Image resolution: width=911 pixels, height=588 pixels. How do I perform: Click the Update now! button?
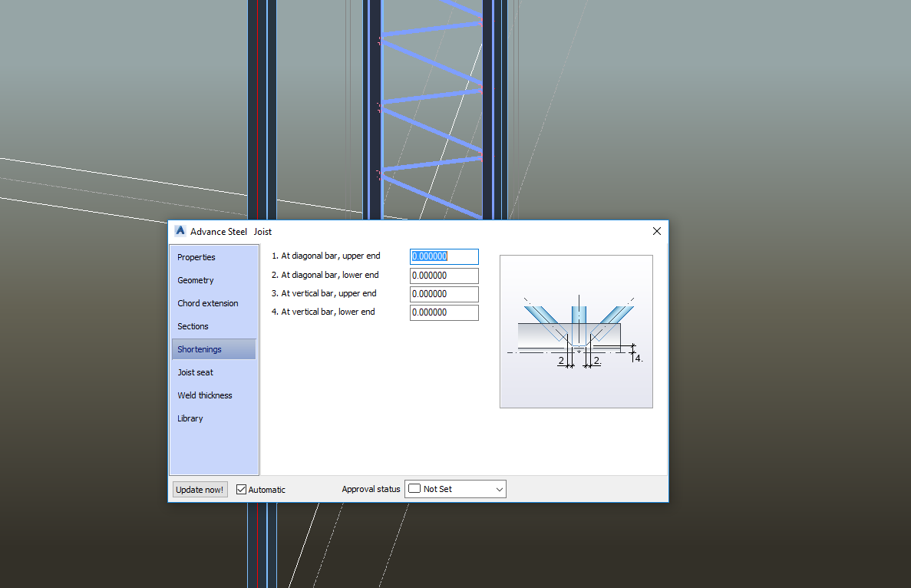[200, 489]
